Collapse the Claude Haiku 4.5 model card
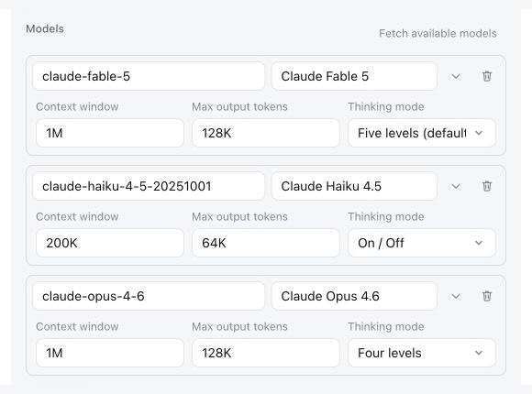 click(x=456, y=186)
